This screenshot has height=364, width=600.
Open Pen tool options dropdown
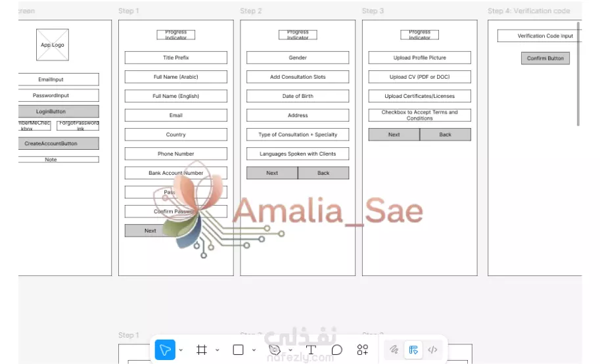(x=290, y=350)
